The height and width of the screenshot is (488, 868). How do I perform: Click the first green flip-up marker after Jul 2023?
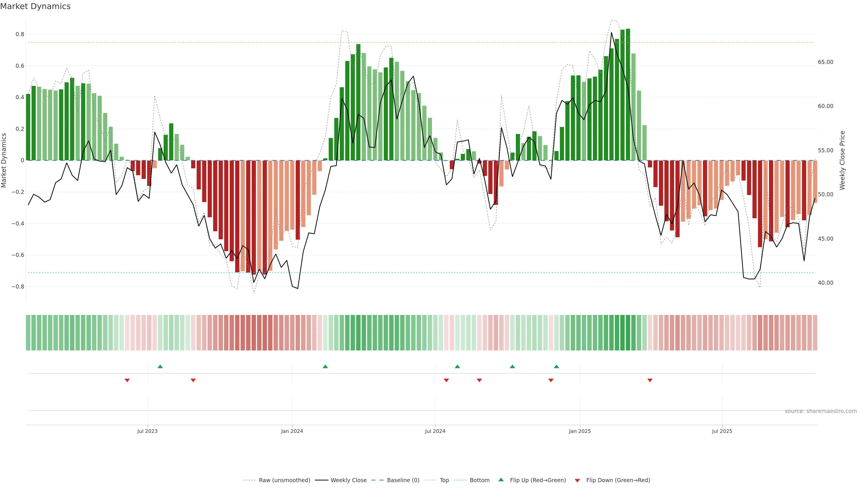click(160, 366)
